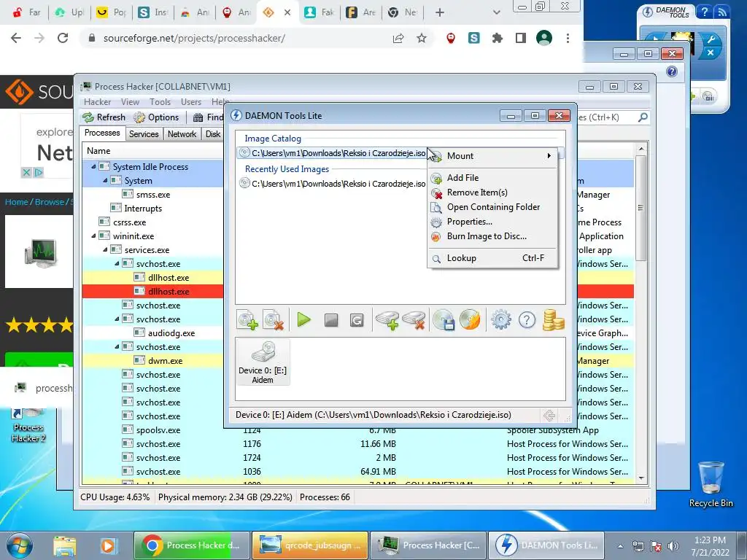Click the search magnifier in Process Hacker
Image resolution: width=747 pixels, height=560 pixels.
[x=643, y=117]
